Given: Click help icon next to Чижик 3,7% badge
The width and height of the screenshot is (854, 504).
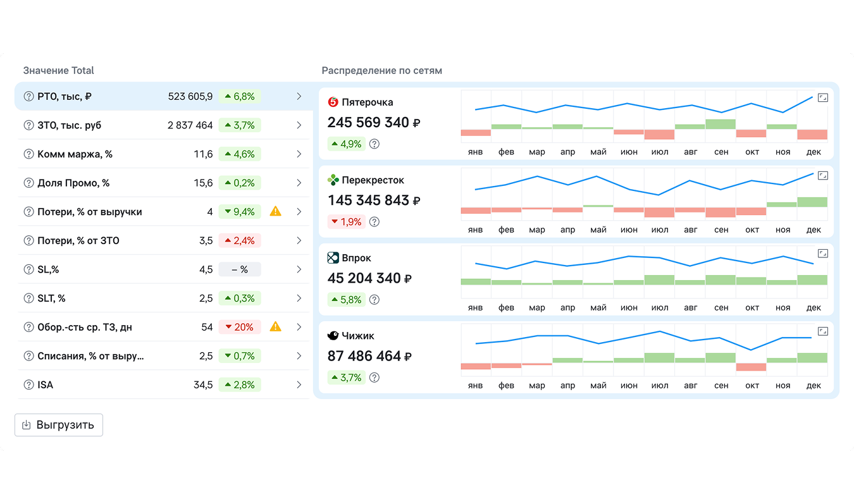Looking at the screenshot, I should click(374, 378).
